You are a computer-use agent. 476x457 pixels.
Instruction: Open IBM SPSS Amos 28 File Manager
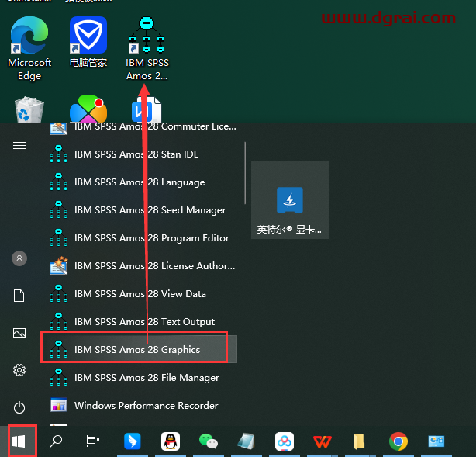click(x=146, y=378)
